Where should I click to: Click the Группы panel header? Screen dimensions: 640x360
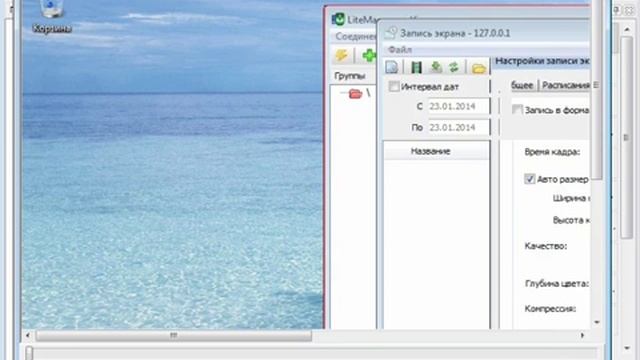349,76
